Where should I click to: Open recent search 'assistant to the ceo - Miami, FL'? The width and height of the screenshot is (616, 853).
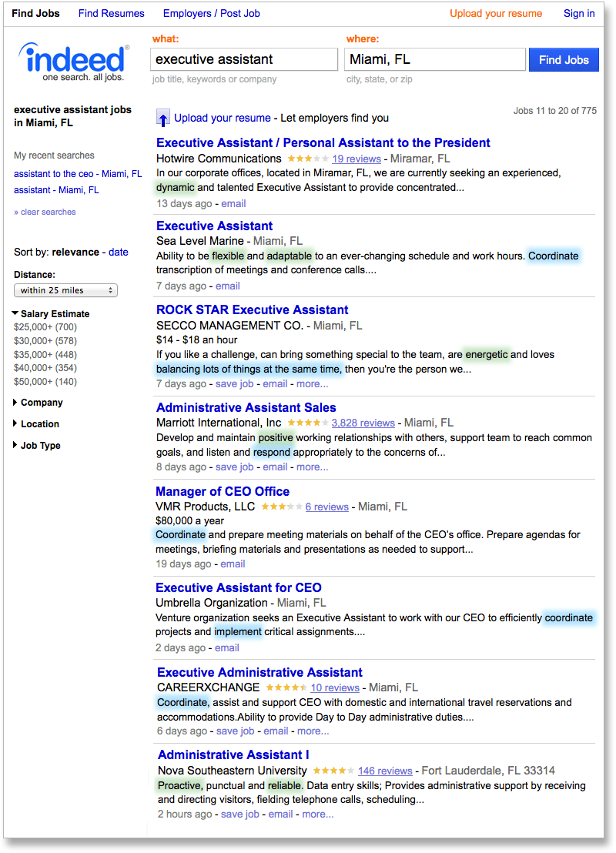point(78,174)
